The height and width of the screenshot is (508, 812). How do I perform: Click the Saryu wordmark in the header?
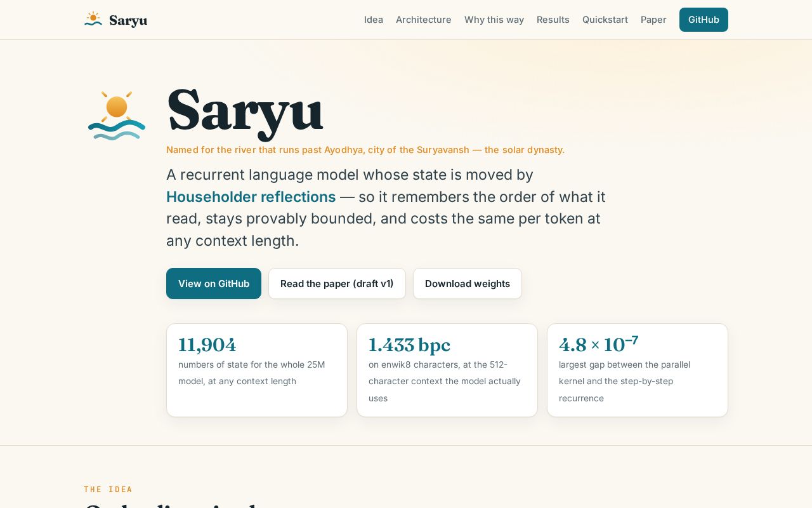(128, 20)
